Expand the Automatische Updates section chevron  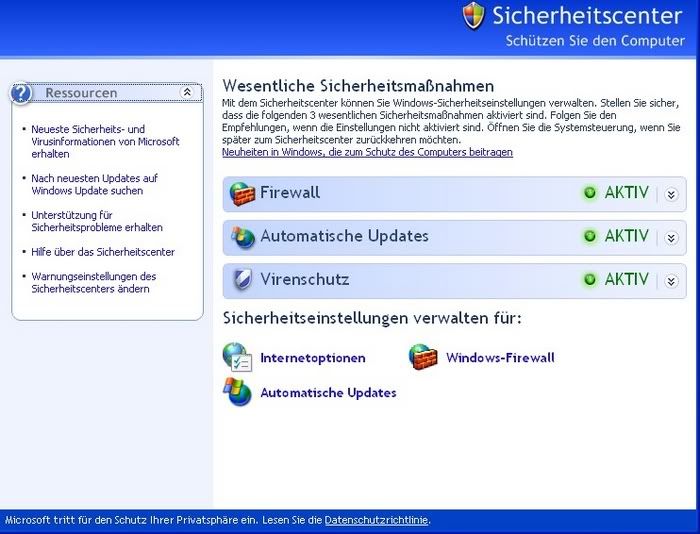(671, 237)
